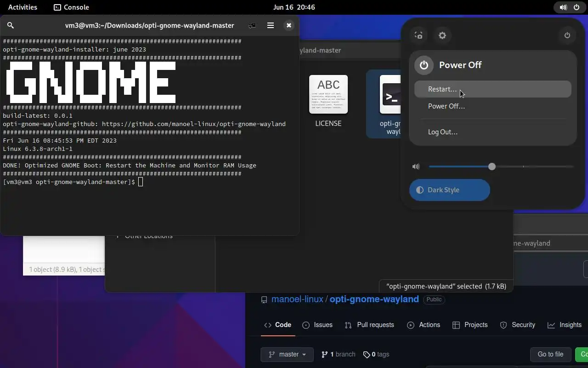Click the Actions play icon

[x=410, y=325]
